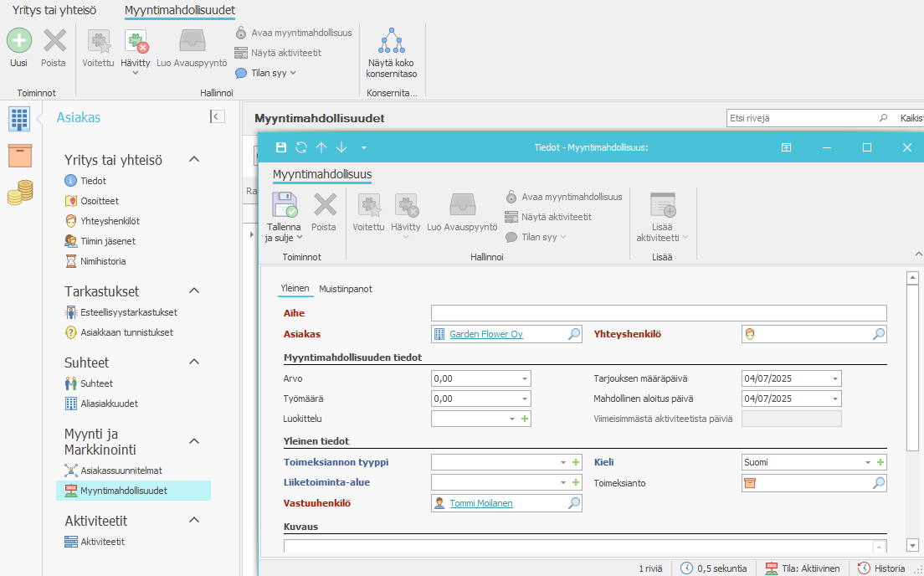Click Tallenna ja sulje save icon
Image resolution: width=924 pixels, height=576 pixels.
click(283, 205)
